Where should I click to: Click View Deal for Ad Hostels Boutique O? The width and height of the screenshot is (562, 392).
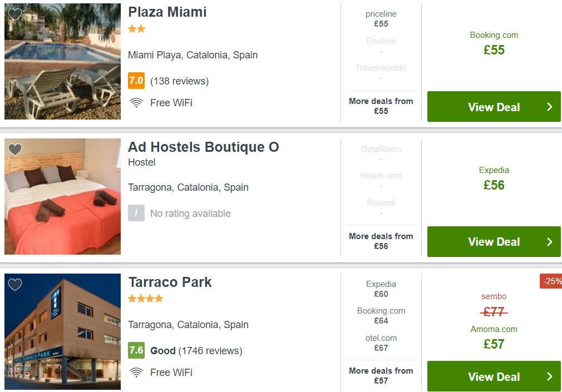click(494, 241)
